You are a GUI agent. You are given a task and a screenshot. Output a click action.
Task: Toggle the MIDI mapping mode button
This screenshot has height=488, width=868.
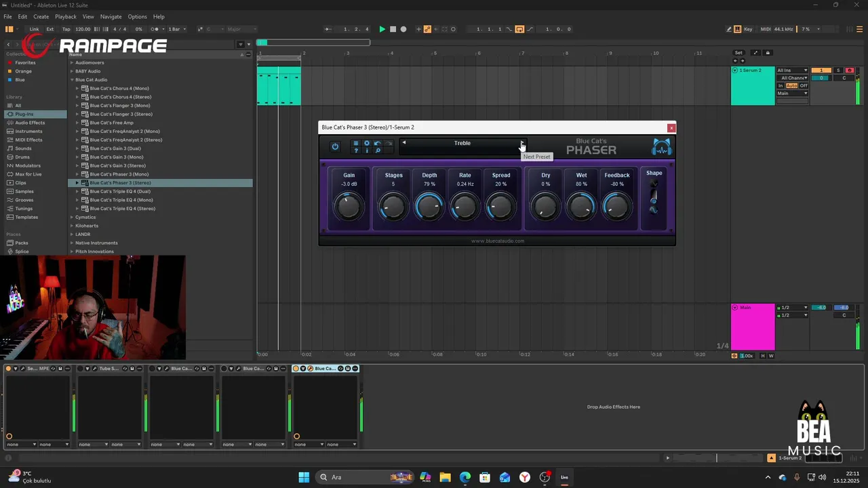[766, 29]
